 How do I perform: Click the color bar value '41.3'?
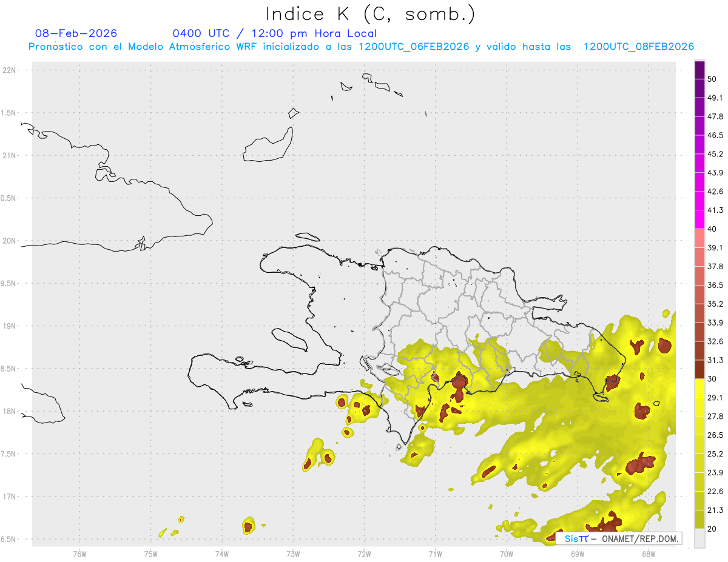tap(715, 210)
